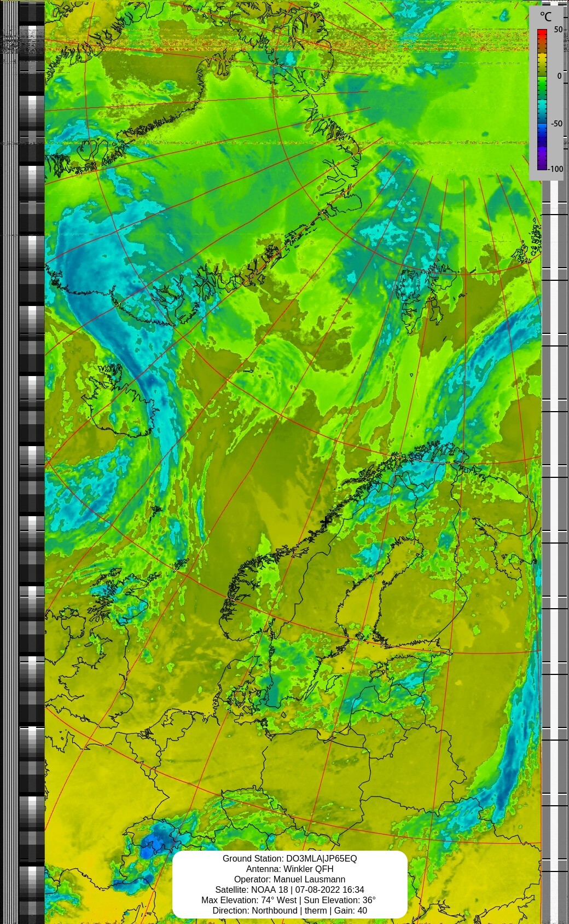Click the Direction: Northbound therm Gain line
This screenshot has width=569, height=924.
289,910
